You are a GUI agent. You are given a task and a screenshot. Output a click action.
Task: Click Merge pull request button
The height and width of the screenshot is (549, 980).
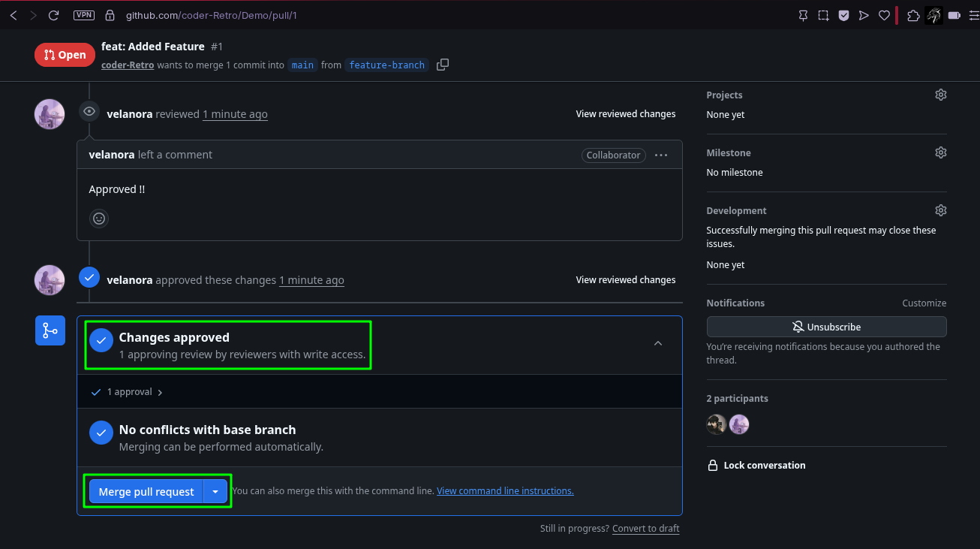coord(146,491)
